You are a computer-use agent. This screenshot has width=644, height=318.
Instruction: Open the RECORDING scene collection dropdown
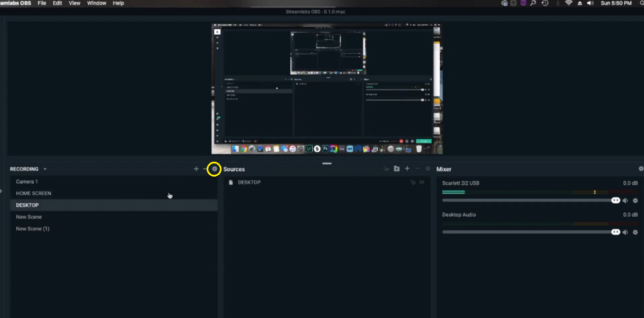click(x=44, y=169)
